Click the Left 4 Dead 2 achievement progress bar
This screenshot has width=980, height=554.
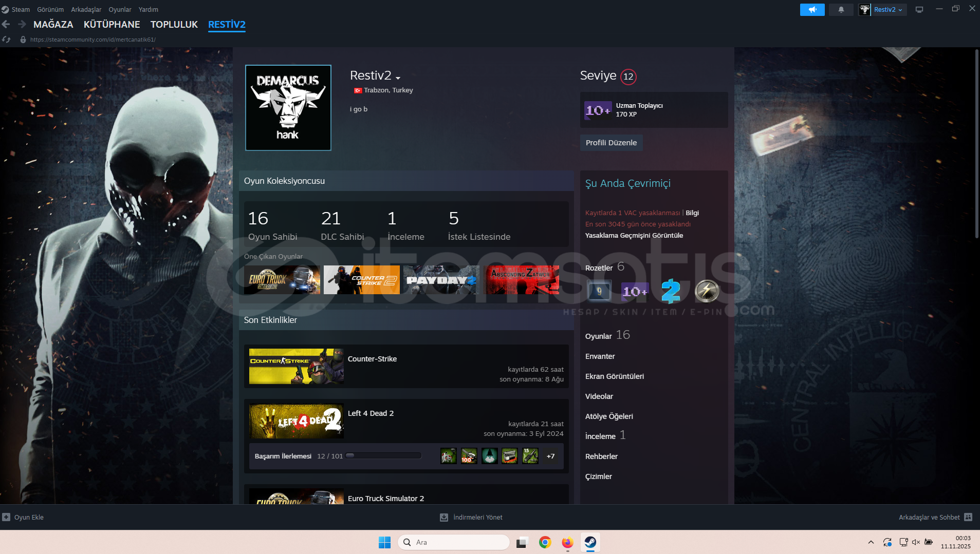tap(383, 456)
